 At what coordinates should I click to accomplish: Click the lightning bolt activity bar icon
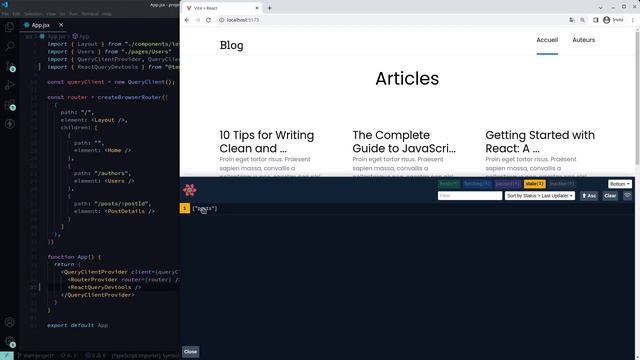click(9, 124)
